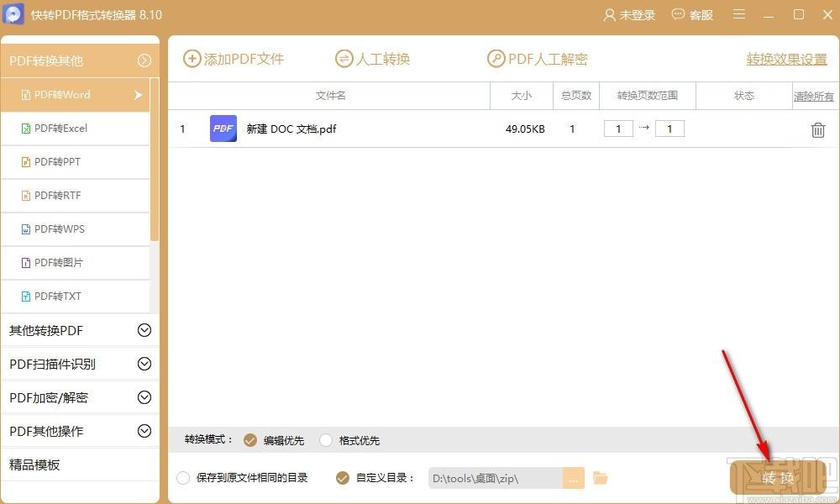Collapse the PDF转换其他 section
Viewport: 840px width, 504px height.
coord(144,60)
